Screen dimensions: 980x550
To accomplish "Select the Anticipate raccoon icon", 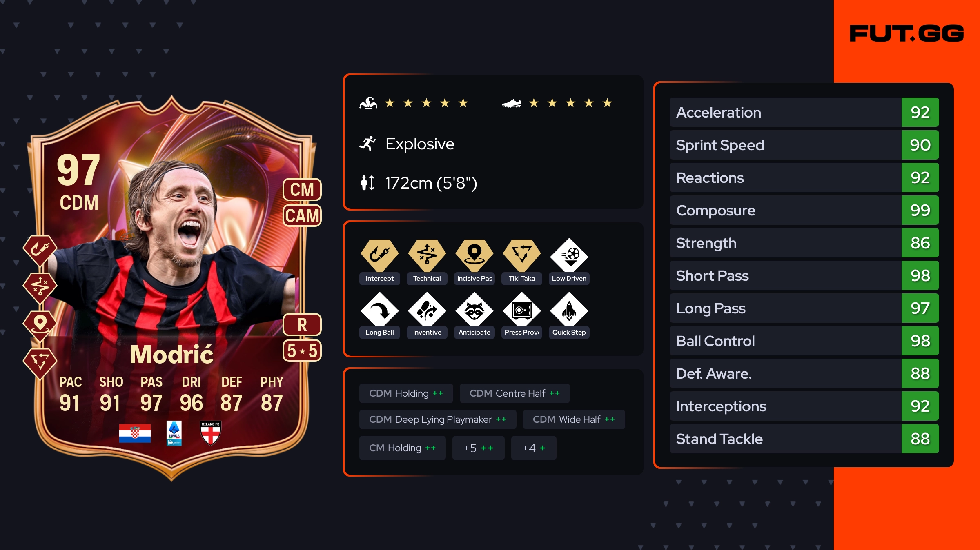I will pyautogui.click(x=474, y=309).
